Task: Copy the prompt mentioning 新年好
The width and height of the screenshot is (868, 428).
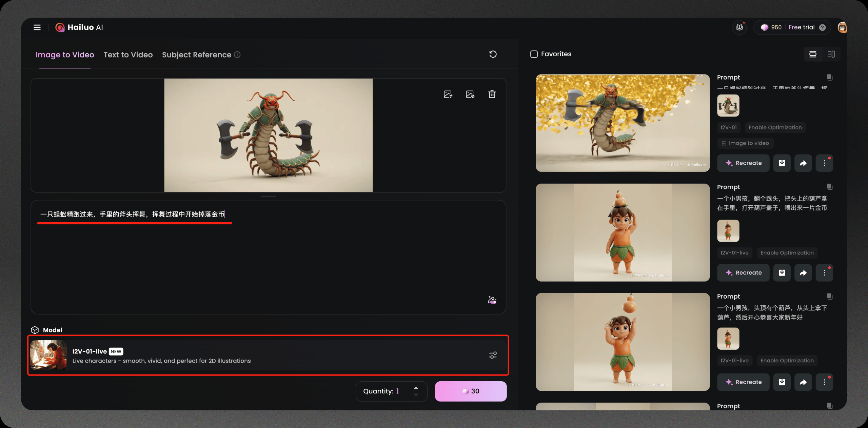Action: (829, 296)
